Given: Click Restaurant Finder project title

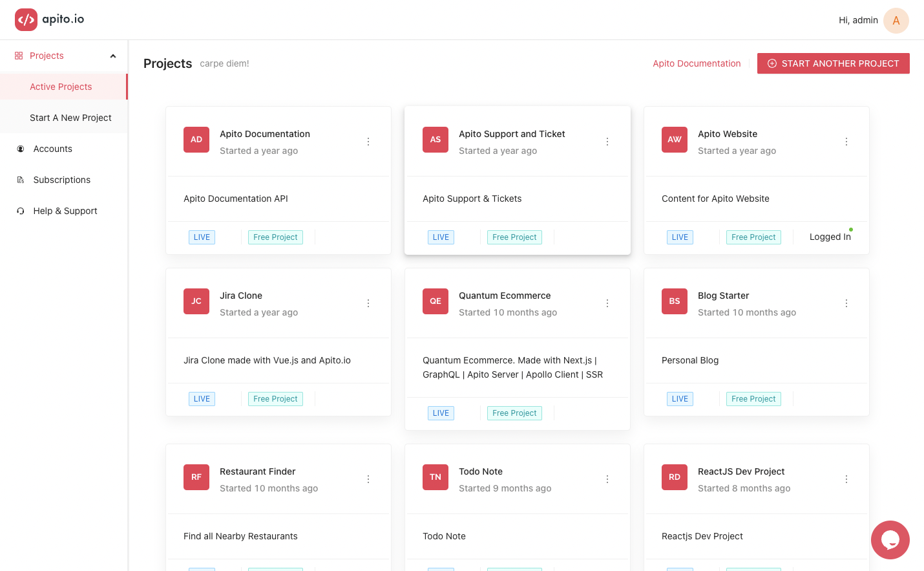Looking at the screenshot, I should pyautogui.click(x=257, y=471).
